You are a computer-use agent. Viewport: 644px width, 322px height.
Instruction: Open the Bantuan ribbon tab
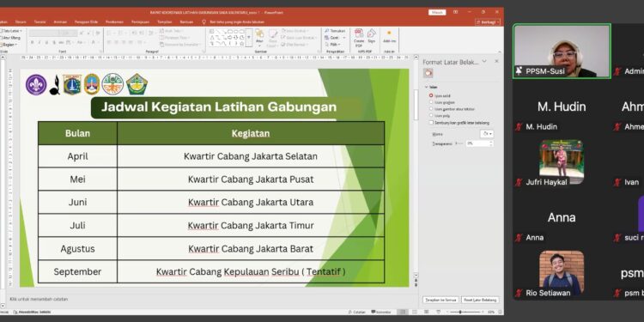point(186,21)
